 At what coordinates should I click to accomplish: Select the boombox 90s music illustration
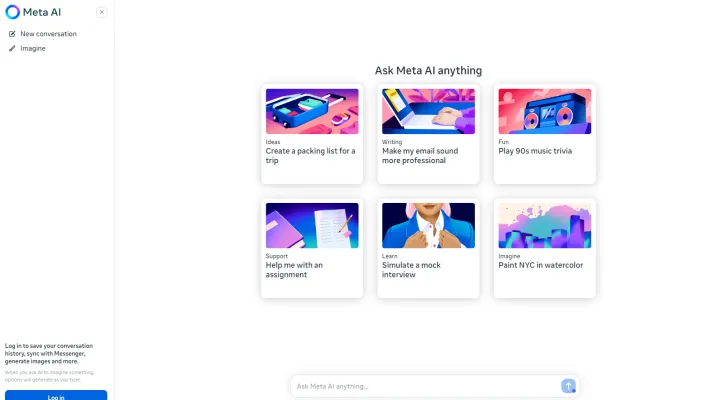[x=545, y=112]
